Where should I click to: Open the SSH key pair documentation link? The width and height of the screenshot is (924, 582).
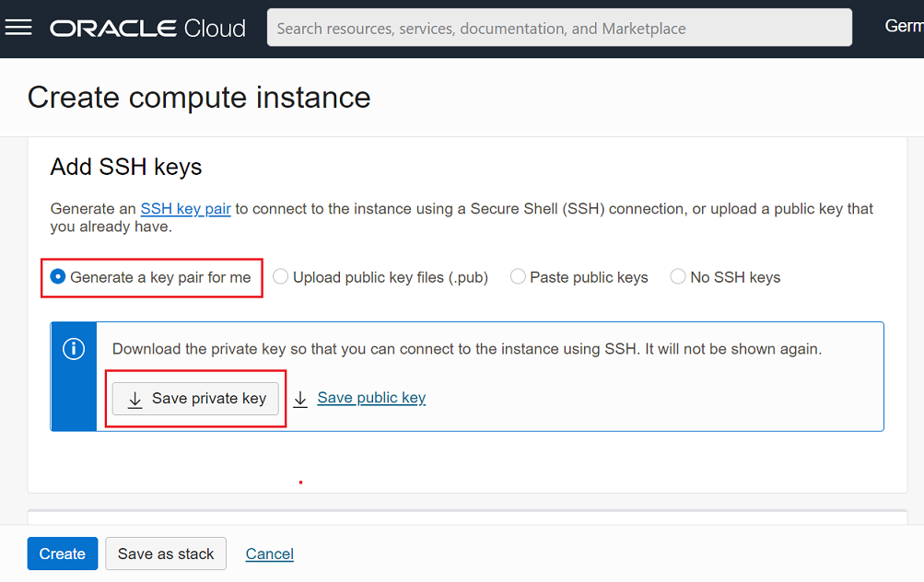(185, 208)
